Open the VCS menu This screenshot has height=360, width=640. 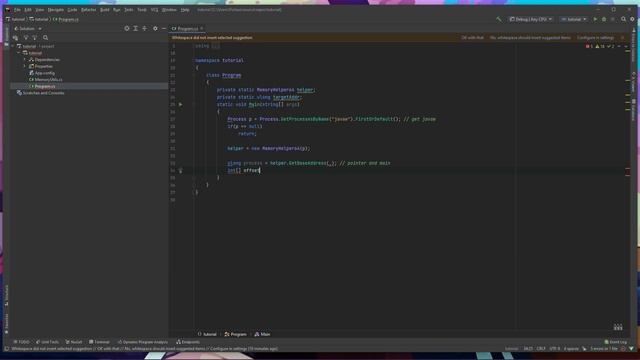(154, 9)
